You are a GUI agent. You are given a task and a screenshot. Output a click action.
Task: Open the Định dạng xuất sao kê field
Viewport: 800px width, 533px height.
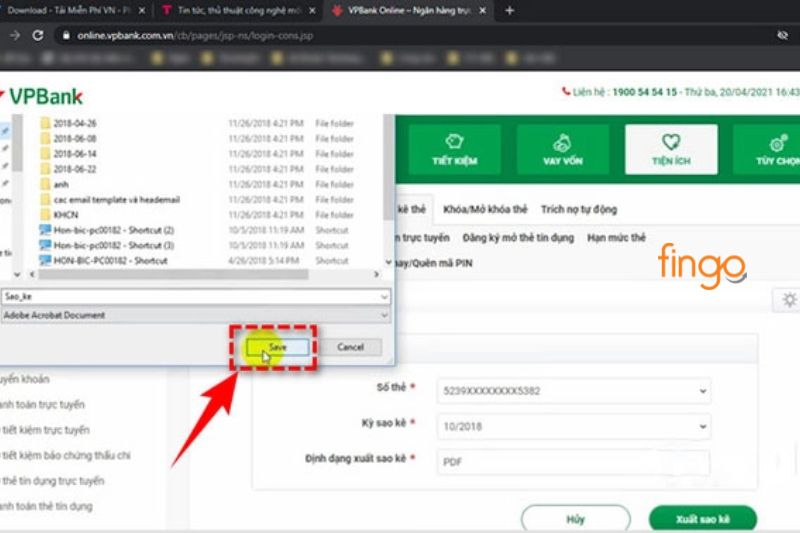(x=573, y=462)
